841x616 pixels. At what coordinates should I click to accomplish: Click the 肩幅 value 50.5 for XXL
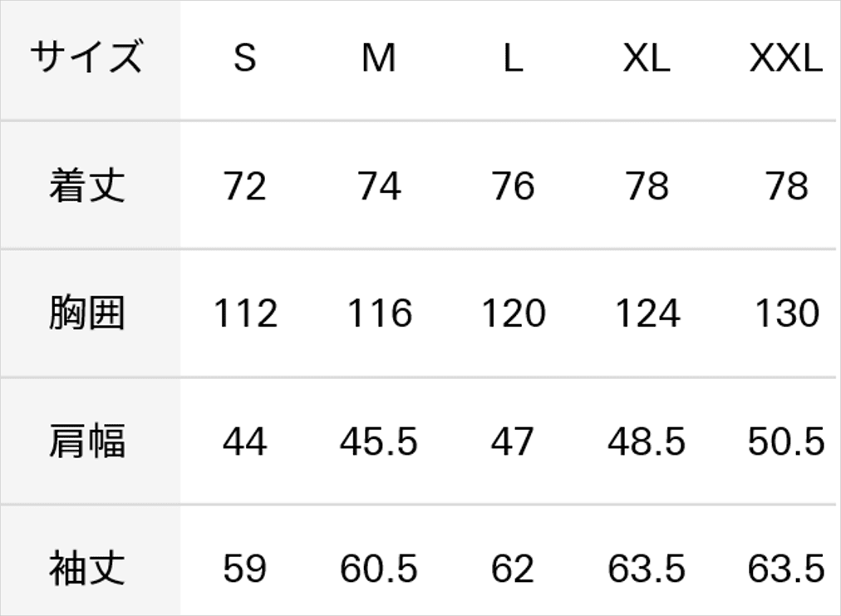pyautogui.click(x=786, y=441)
